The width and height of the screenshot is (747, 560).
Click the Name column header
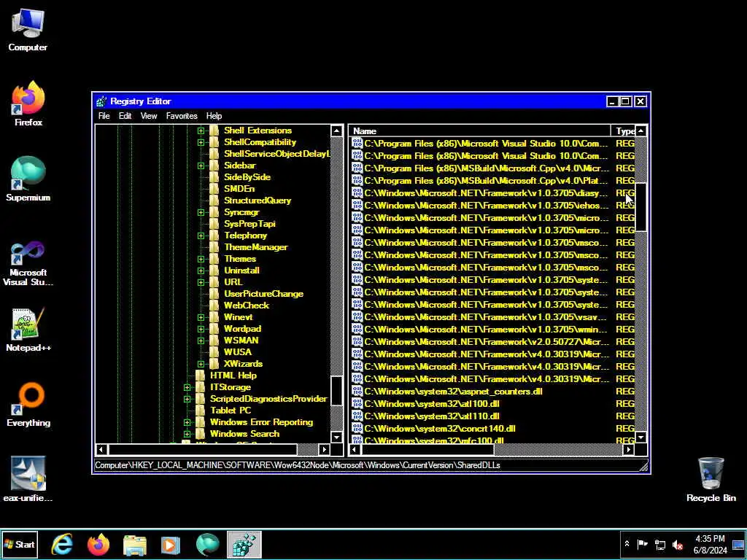click(480, 131)
